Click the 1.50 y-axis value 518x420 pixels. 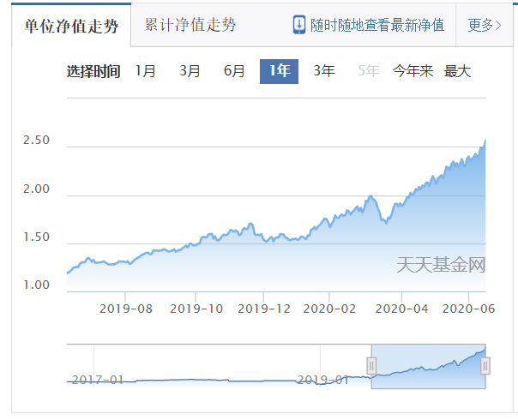(x=36, y=237)
